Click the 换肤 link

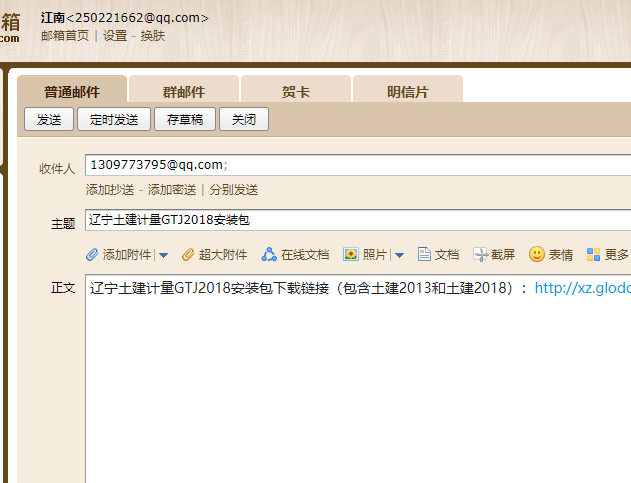point(153,36)
